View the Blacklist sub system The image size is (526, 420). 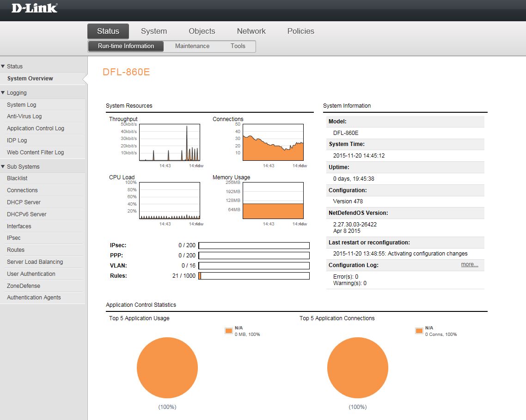pos(17,178)
